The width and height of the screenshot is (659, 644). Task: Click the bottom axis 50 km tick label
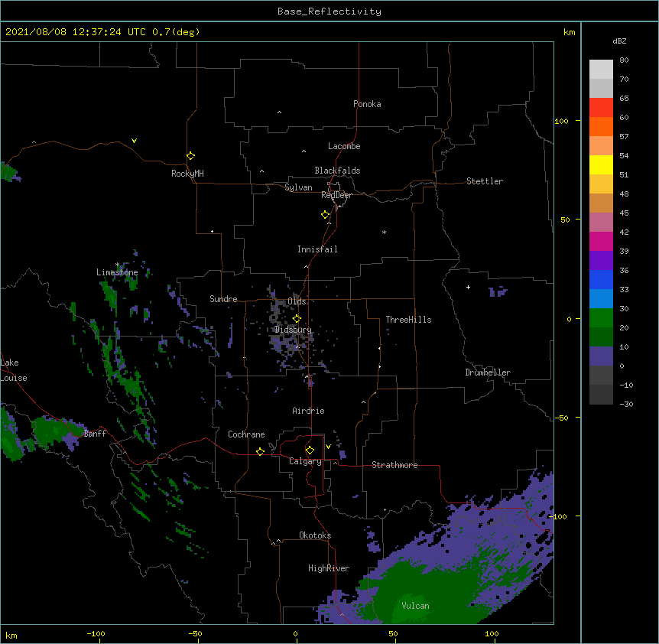point(393,633)
